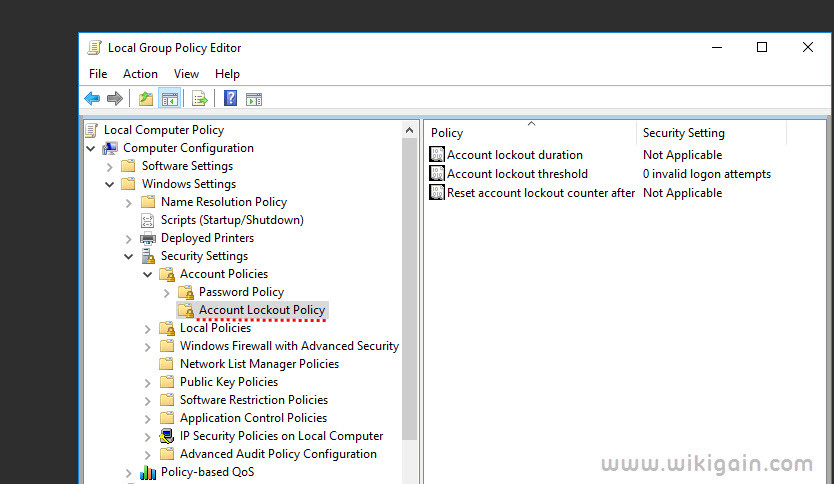Image resolution: width=834 pixels, height=484 pixels.
Task: Select the Account lockout threshold policy icon
Action: coord(437,173)
